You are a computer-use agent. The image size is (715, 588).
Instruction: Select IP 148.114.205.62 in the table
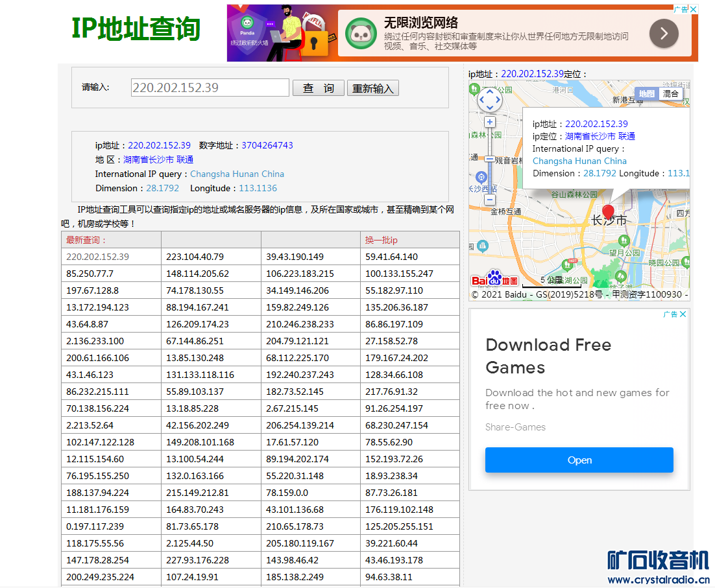coord(197,274)
